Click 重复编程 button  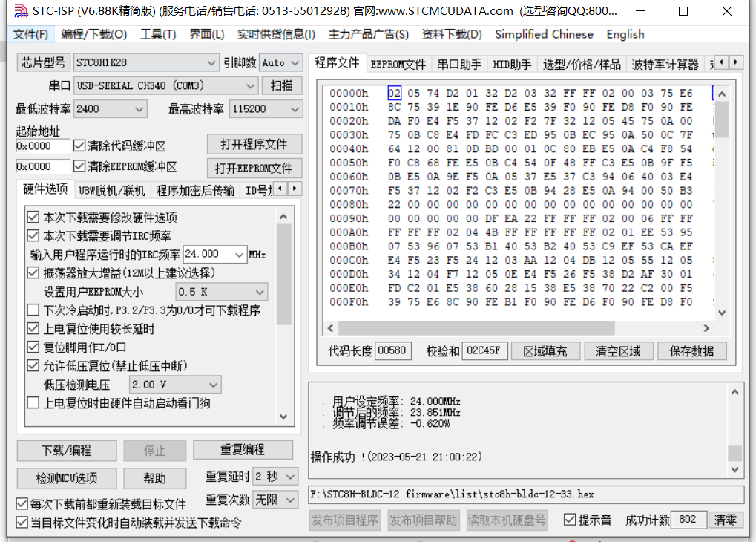pos(243,449)
